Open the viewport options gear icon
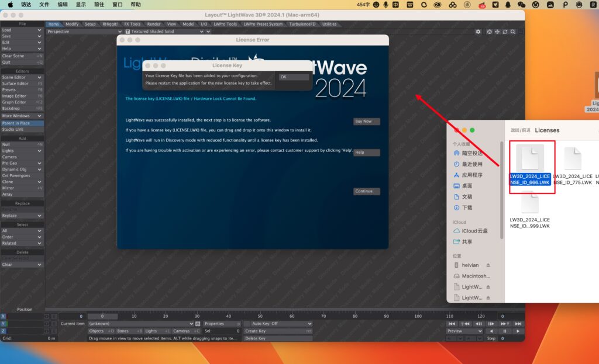Image resolution: width=599 pixels, height=364 pixels. pos(478,32)
